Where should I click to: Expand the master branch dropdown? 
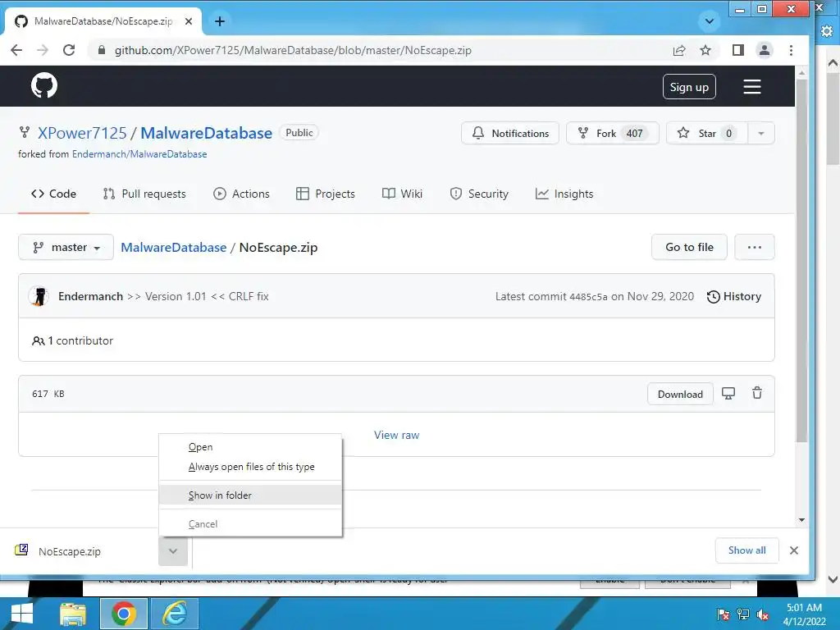tap(66, 248)
